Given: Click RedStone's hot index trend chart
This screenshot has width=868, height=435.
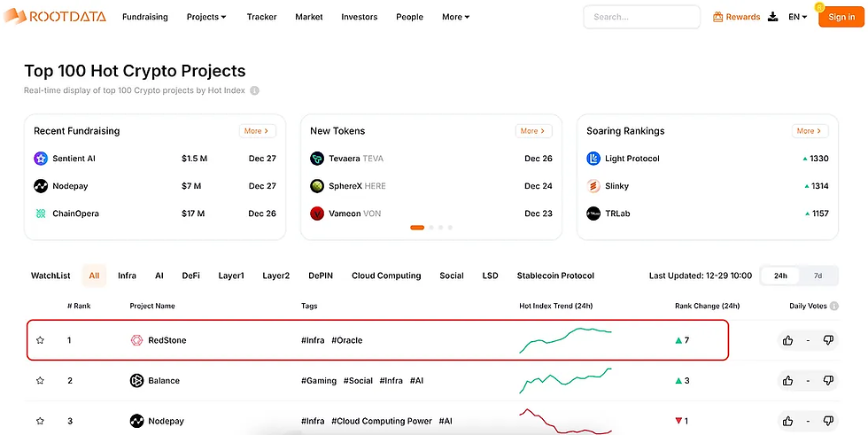Looking at the screenshot, I should click(565, 340).
